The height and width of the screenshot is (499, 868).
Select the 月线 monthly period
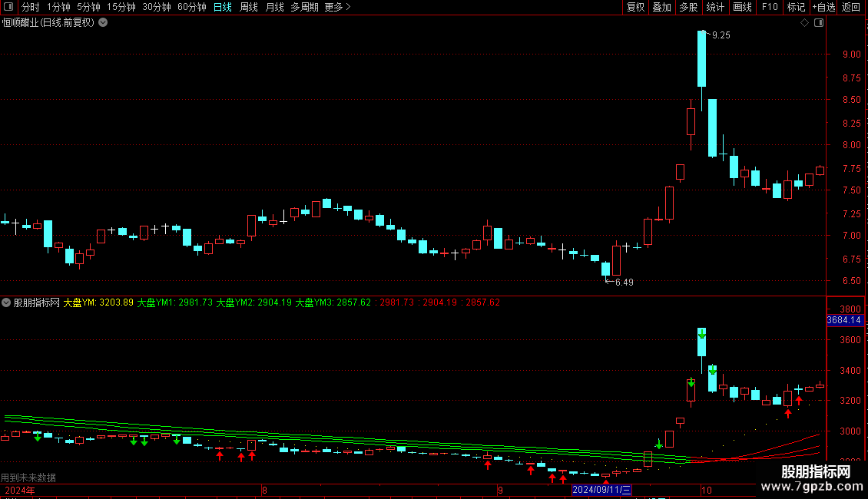click(274, 7)
